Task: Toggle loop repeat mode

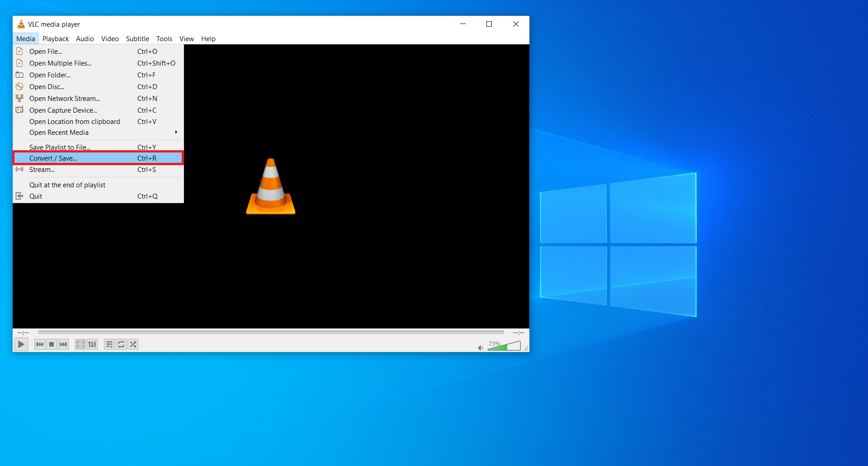Action: tap(121, 344)
